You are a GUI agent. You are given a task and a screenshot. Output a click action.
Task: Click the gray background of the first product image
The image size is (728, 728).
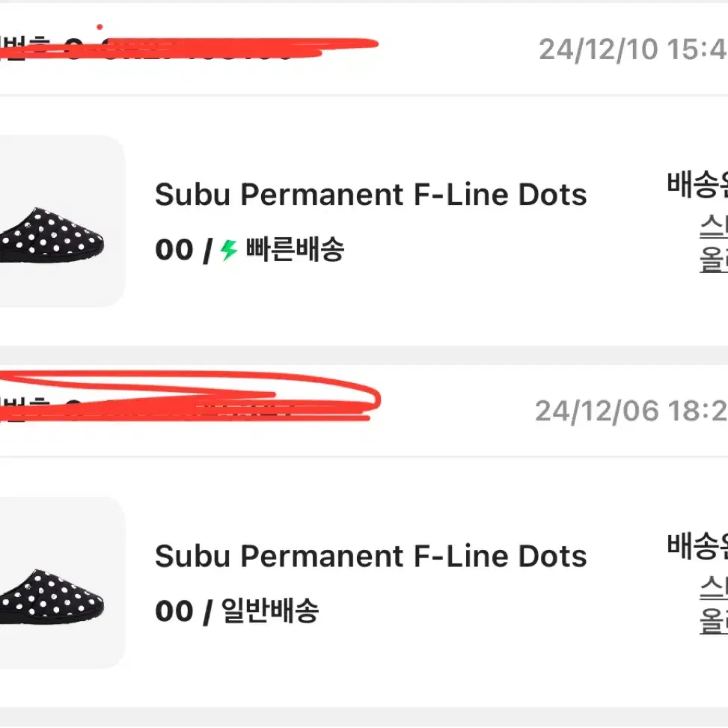click(x=63, y=172)
